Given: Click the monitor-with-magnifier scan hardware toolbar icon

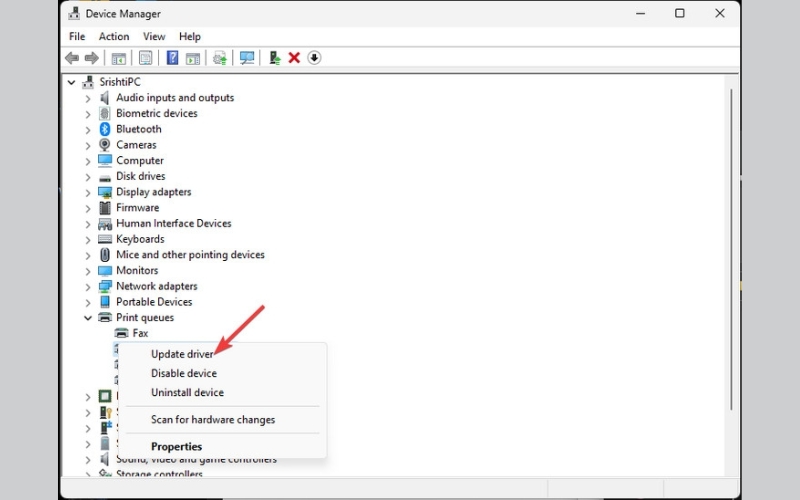Looking at the screenshot, I should tap(247, 58).
